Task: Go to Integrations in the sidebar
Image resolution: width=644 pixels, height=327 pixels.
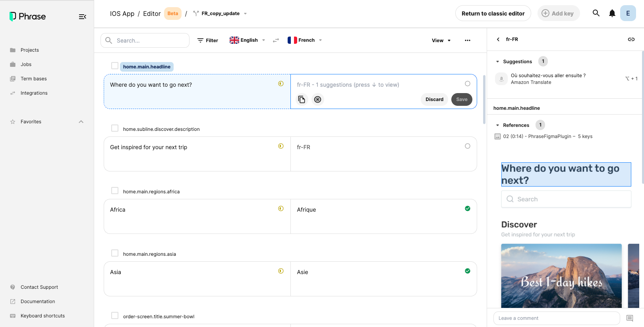Action: pyautogui.click(x=34, y=93)
